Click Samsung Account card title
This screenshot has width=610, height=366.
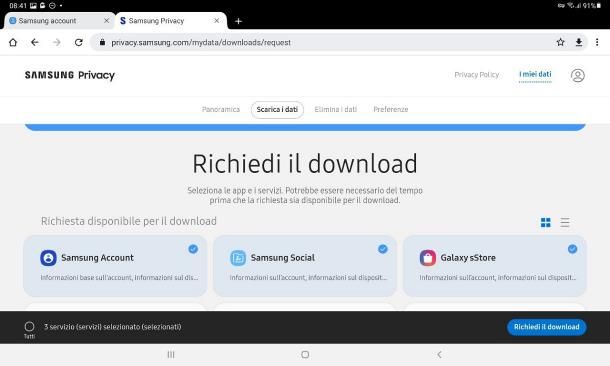pyautogui.click(x=97, y=257)
